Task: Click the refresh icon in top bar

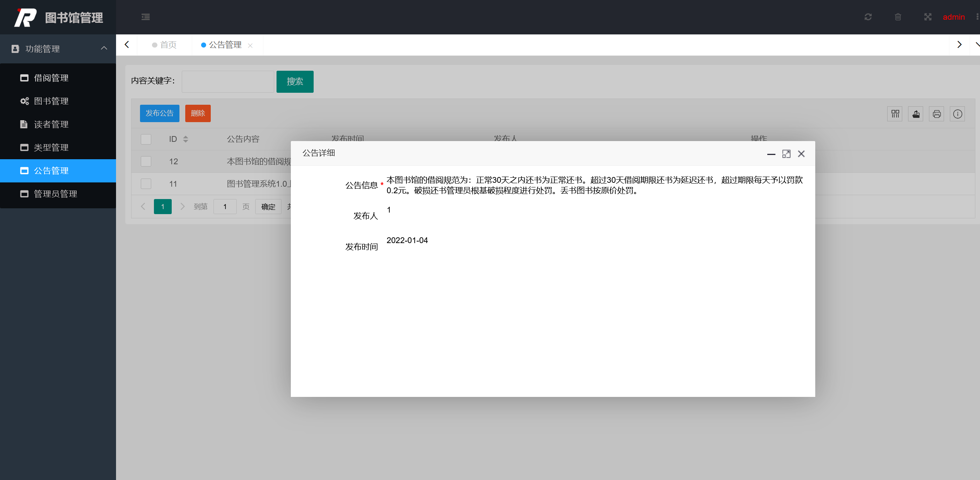Action: click(868, 17)
